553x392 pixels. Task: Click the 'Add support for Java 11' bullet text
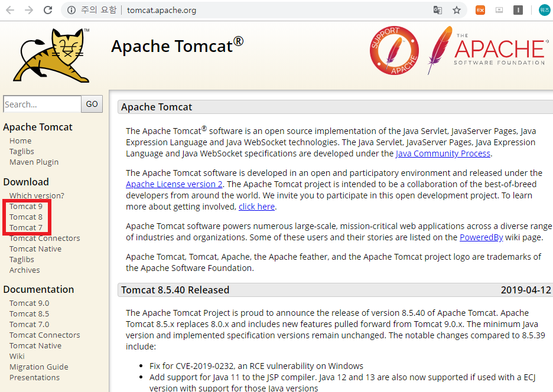point(342,383)
